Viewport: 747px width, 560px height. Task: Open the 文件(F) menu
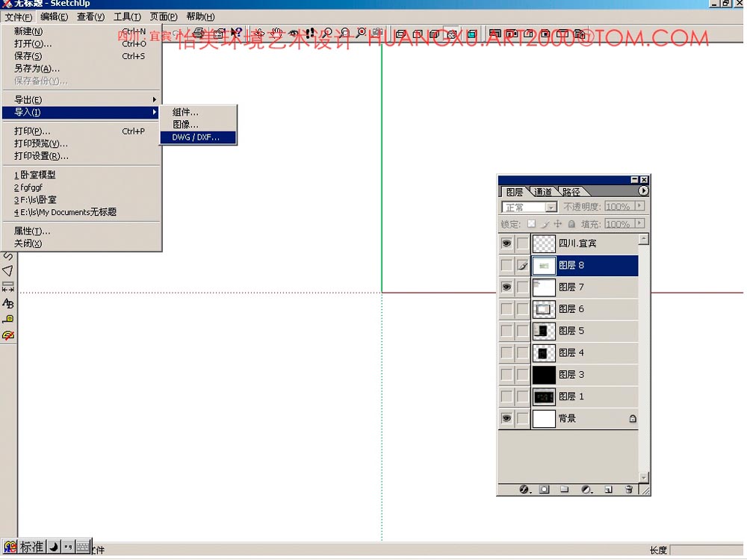click(x=19, y=17)
